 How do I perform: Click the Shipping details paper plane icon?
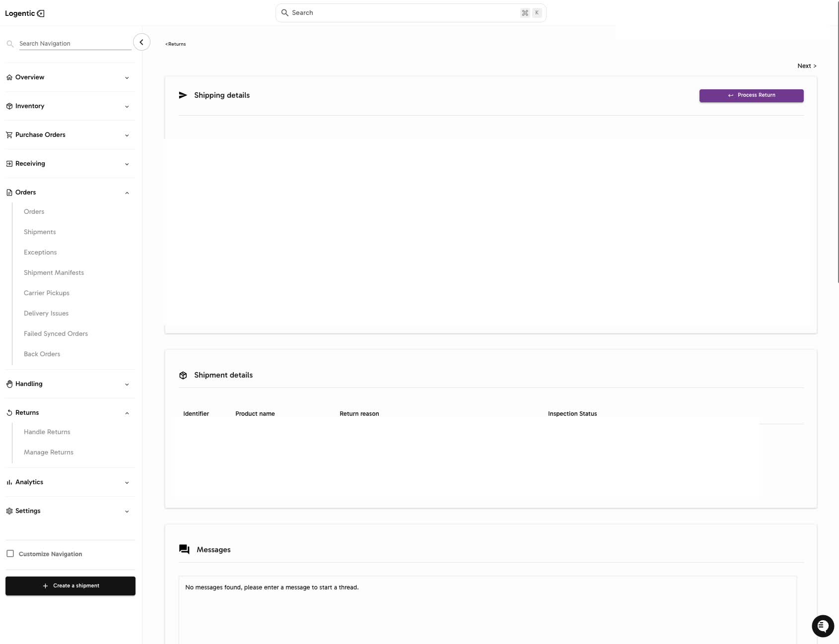coord(183,95)
